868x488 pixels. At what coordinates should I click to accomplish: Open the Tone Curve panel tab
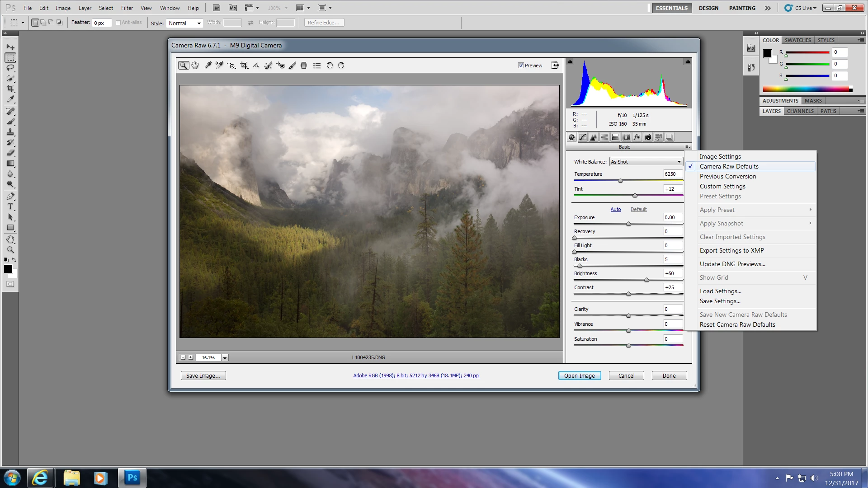pos(583,137)
